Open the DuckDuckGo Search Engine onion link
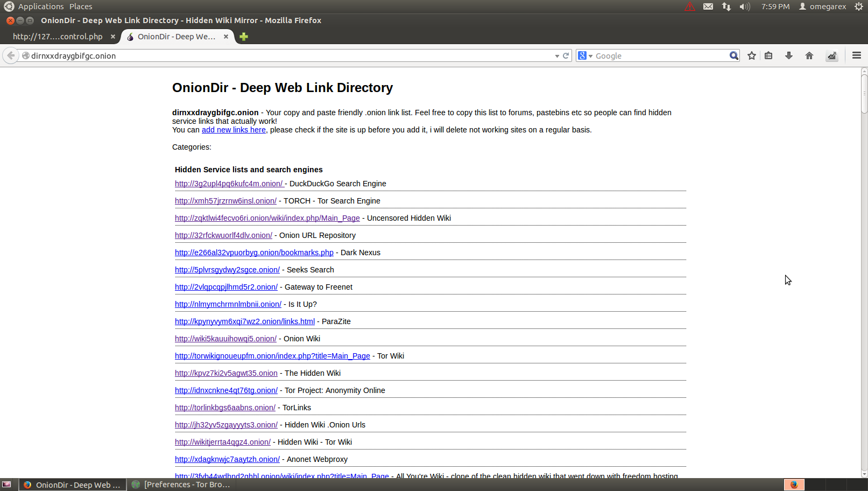Viewport: 868px width, 491px height. point(230,184)
